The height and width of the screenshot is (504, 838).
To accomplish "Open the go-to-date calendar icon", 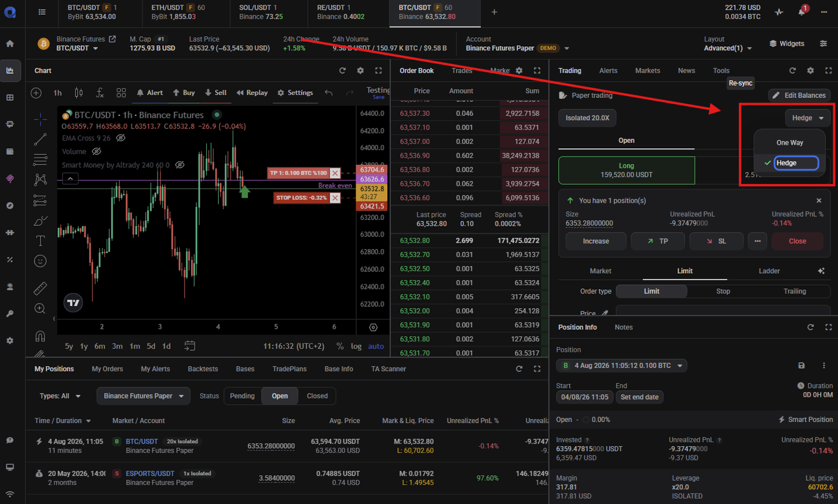I will tap(190, 346).
